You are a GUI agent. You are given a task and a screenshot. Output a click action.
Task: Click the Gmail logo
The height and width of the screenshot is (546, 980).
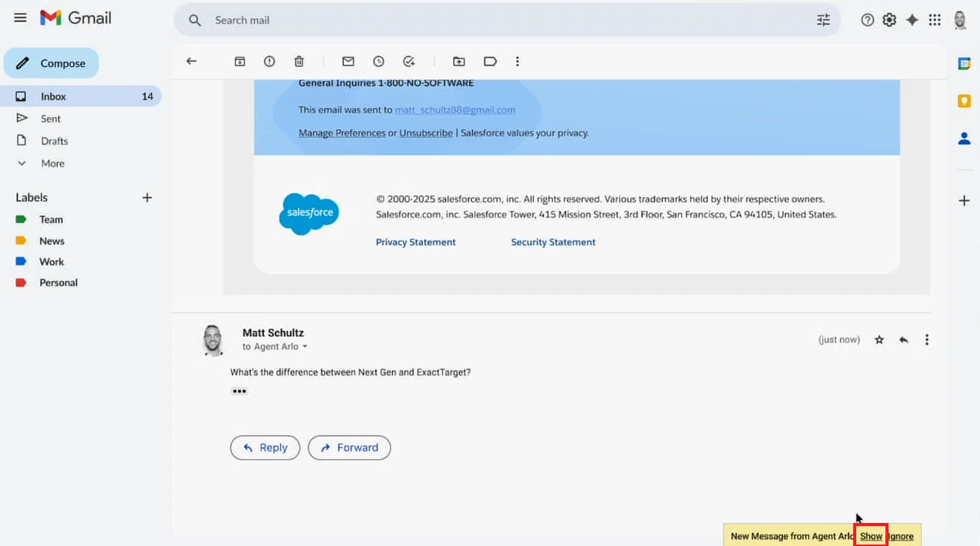point(76,18)
